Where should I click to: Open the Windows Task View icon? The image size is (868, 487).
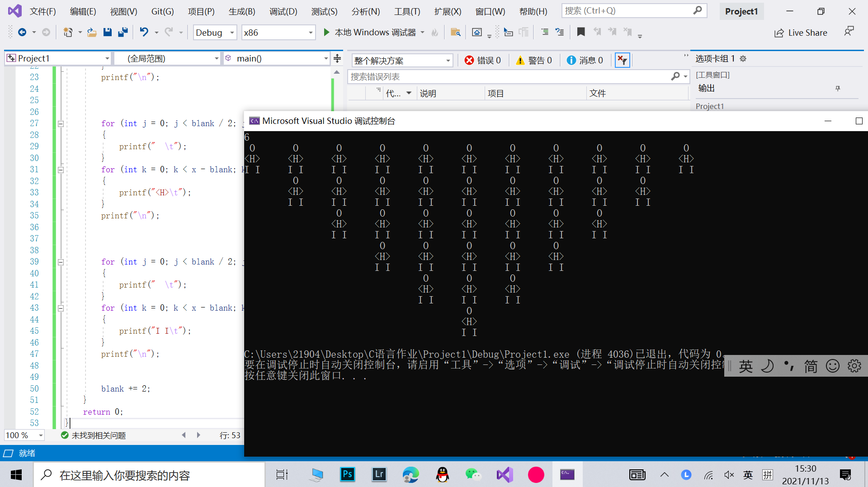[282, 474]
